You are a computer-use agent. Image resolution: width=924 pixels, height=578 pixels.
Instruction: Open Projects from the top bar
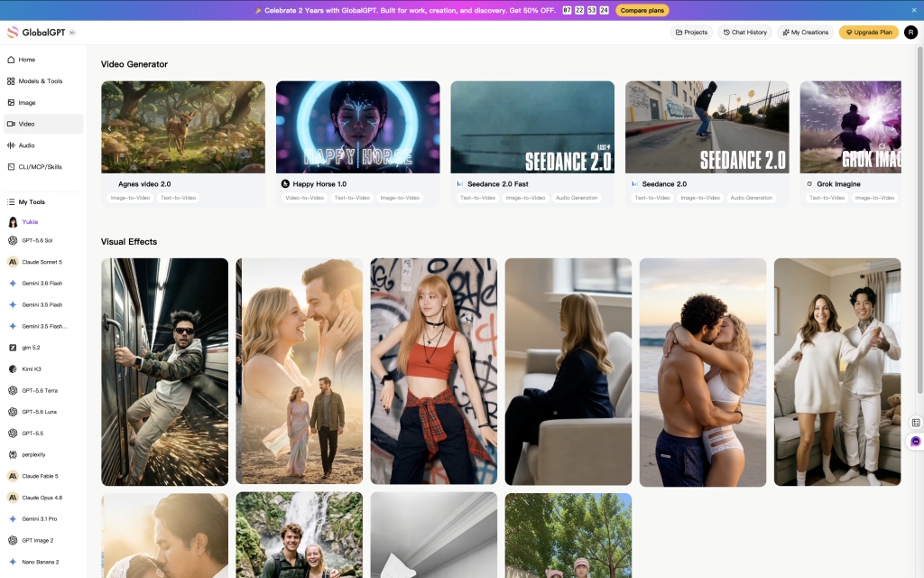coord(691,33)
